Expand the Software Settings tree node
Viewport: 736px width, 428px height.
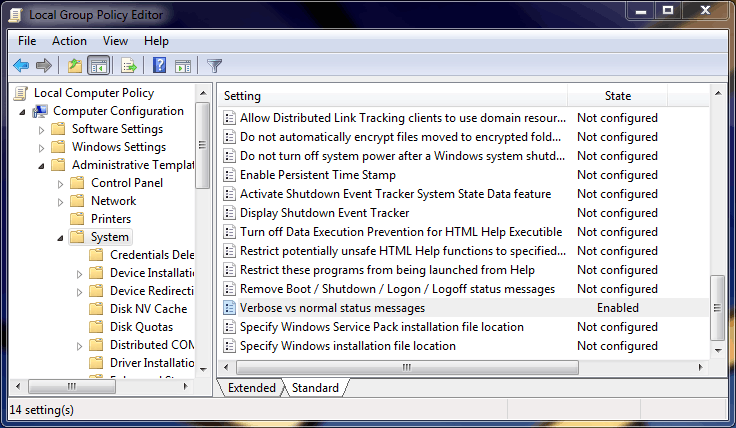click(41, 130)
